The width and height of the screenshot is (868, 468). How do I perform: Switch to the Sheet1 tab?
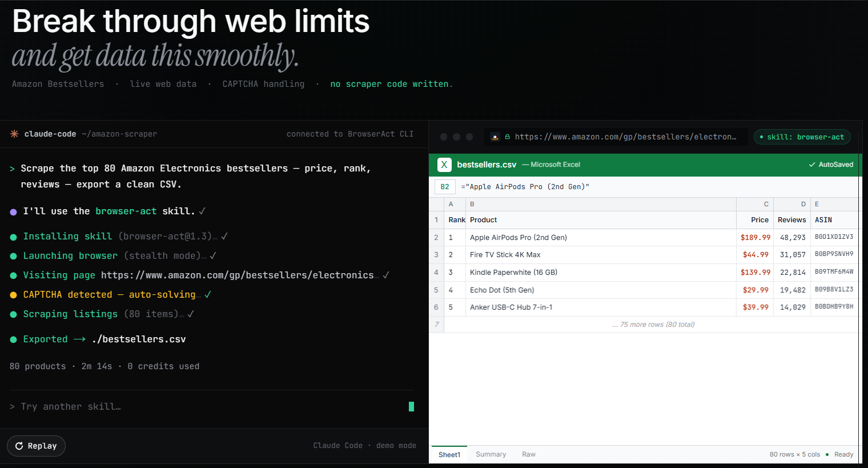coord(449,454)
